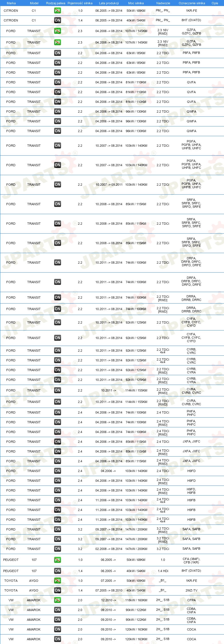Click the ON icon in Toyota Aygo 1.4 row

point(58,590)
